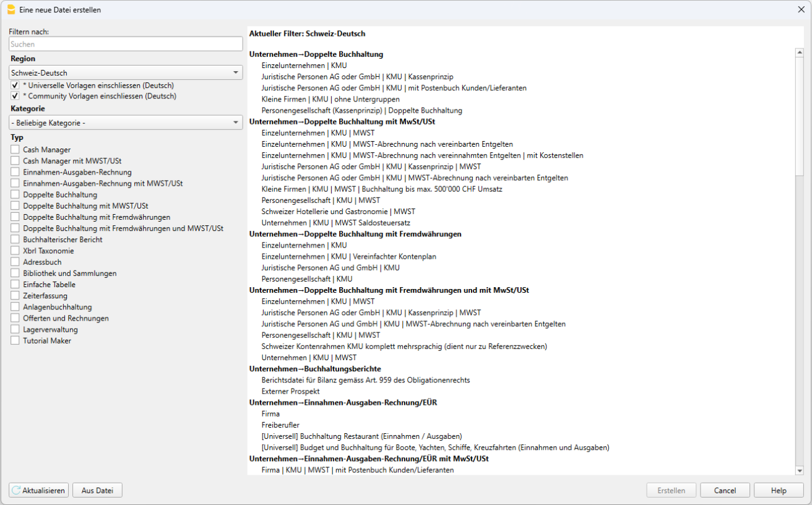Select Juristische Personen AG oder GmbH | KMU | Kassenprinzip
The image size is (812, 505).
coord(357,77)
